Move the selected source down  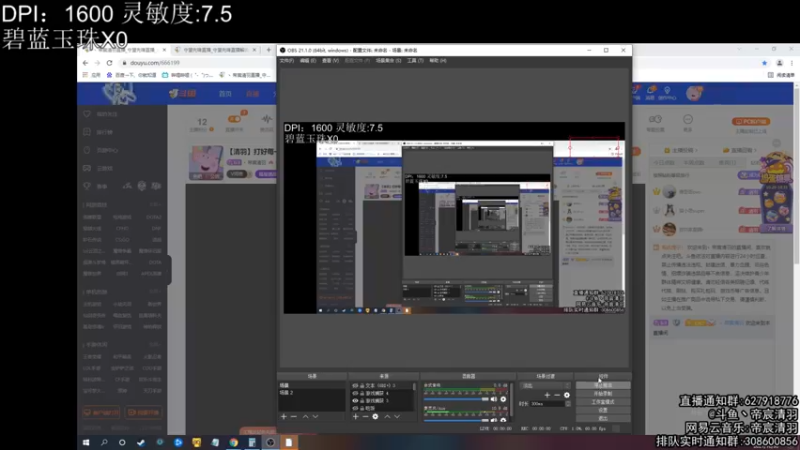[397, 417]
